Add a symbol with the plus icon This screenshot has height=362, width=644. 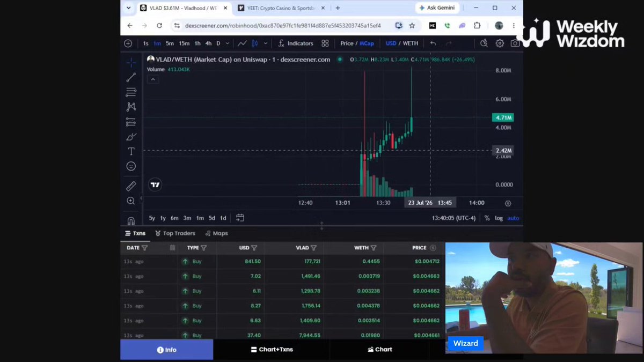click(128, 43)
